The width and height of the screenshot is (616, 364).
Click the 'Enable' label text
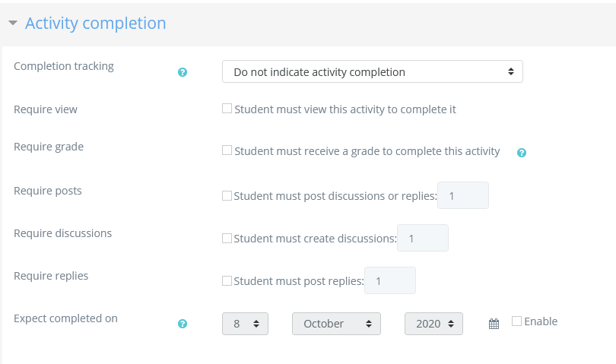[541, 321]
